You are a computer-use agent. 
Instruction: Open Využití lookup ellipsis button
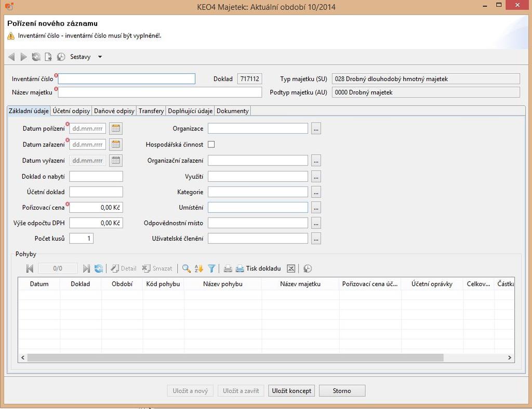point(316,176)
